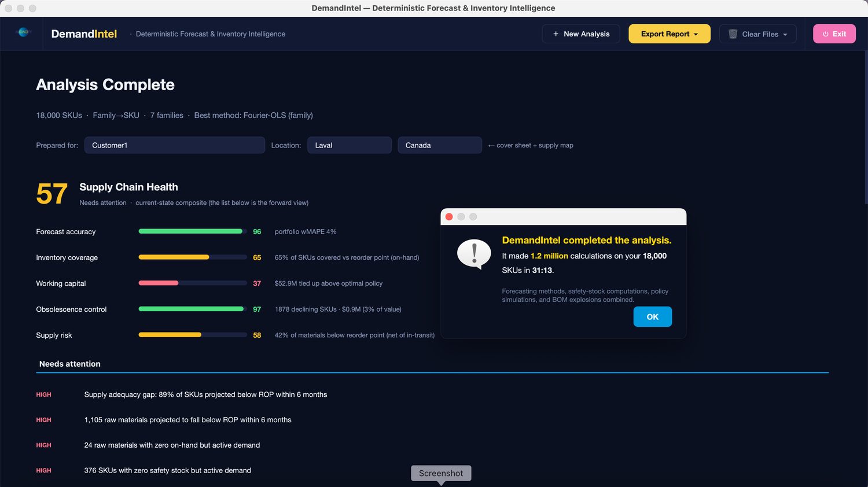
Task: Open the Export Report dropdown
Action: coord(670,34)
